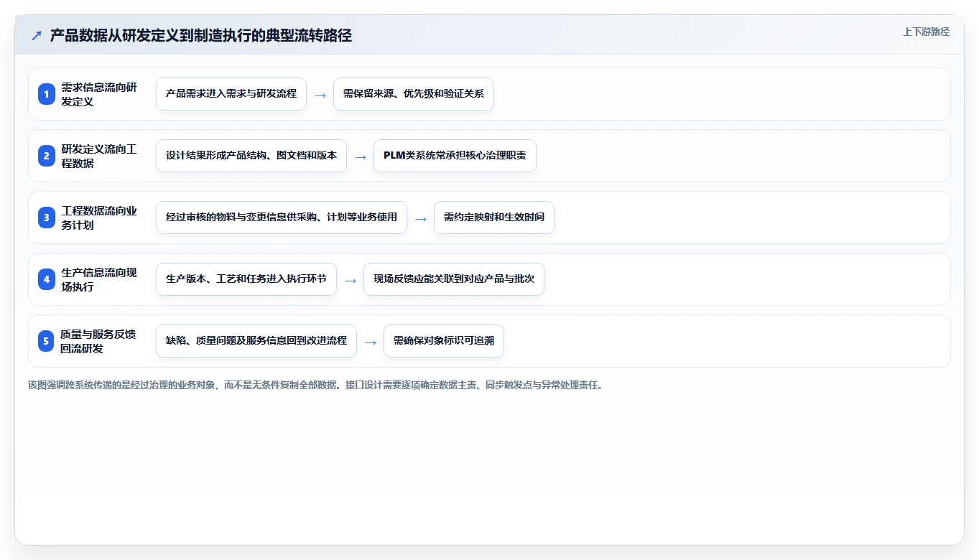Click the label 需求信息流向研发定义

(99, 94)
